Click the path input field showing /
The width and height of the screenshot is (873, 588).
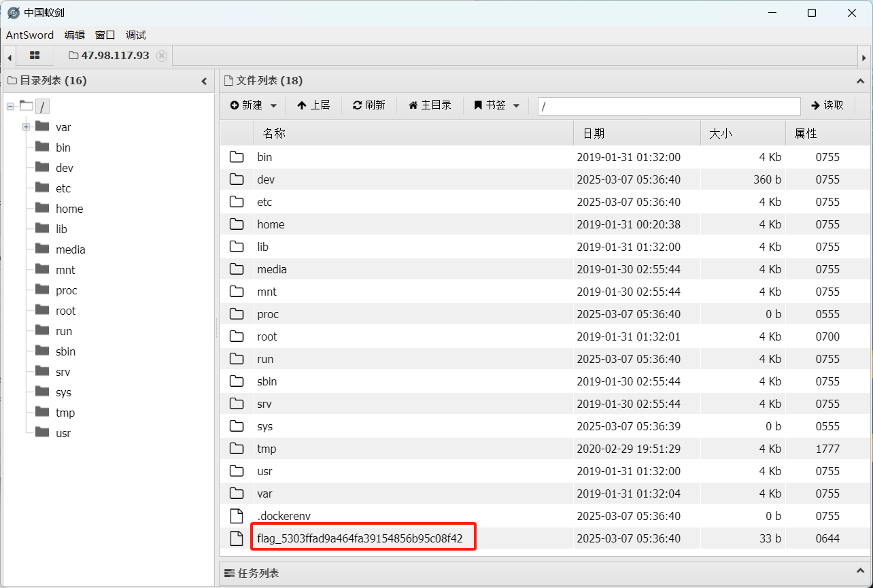(x=668, y=106)
